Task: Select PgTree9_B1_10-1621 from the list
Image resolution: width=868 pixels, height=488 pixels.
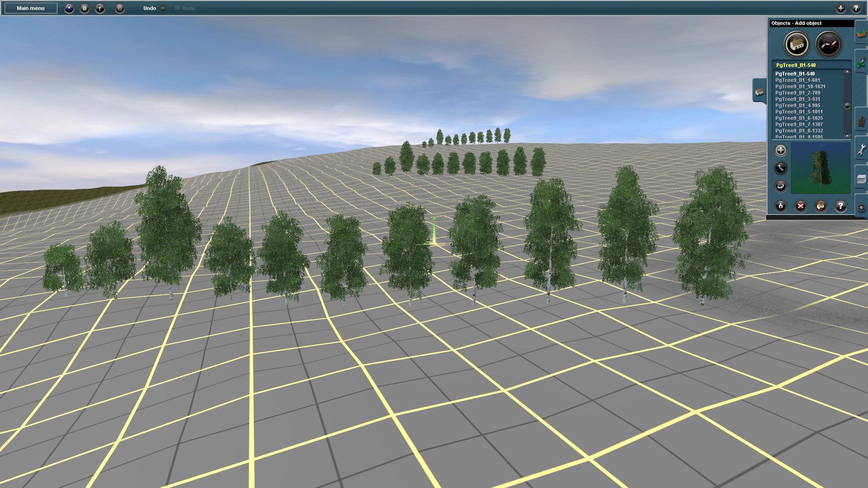Action: (x=800, y=86)
